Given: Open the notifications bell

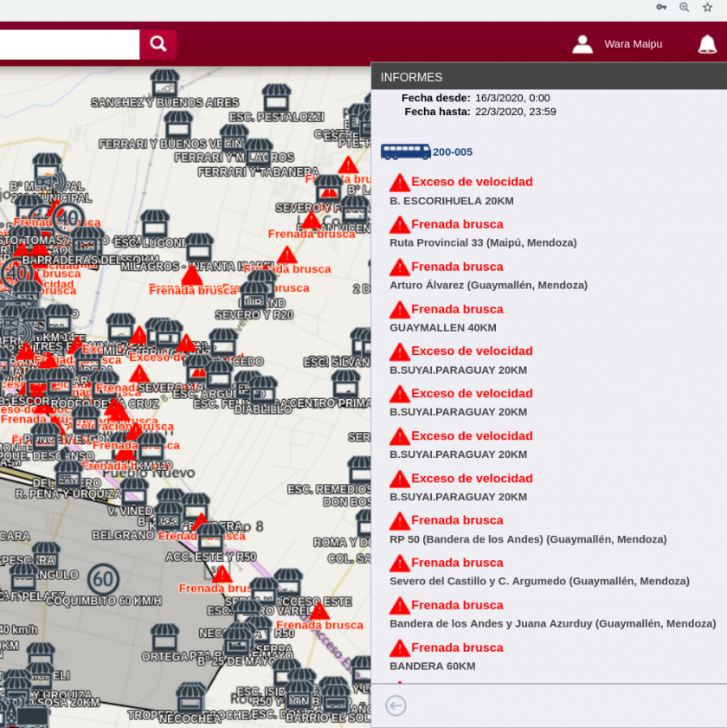Looking at the screenshot, I should (x=707, y=44).
